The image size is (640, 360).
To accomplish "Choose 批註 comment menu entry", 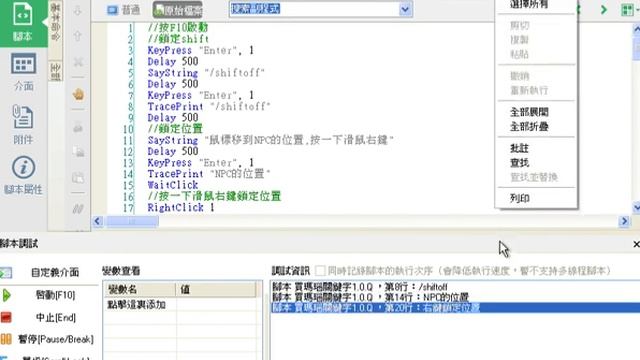I will pyautogui.click(x=519, y=148).
